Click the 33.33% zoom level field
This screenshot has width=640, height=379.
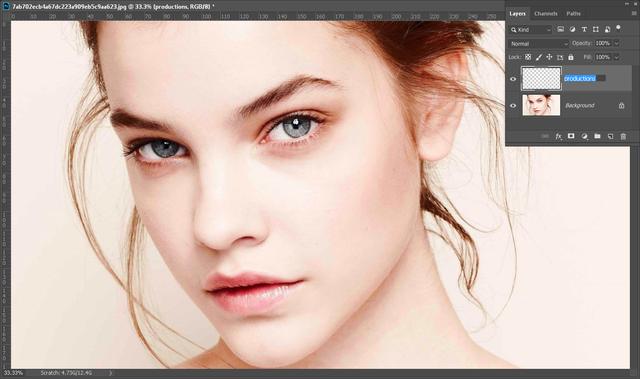[x=13, y=372]
